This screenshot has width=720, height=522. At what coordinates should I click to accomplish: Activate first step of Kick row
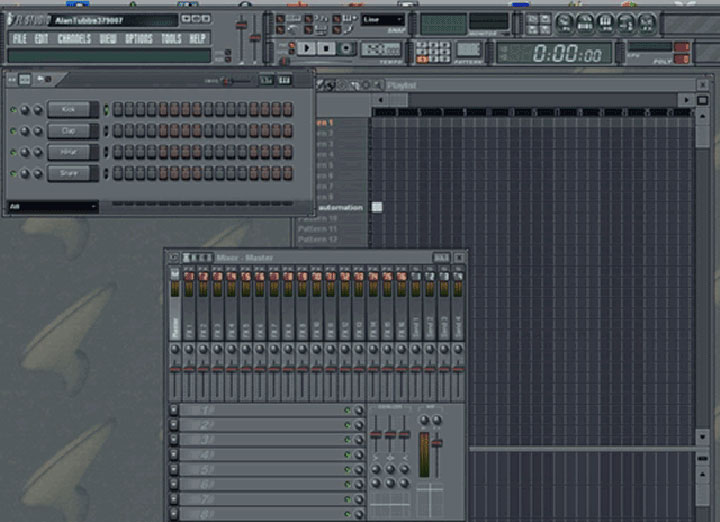coord(118,109)
